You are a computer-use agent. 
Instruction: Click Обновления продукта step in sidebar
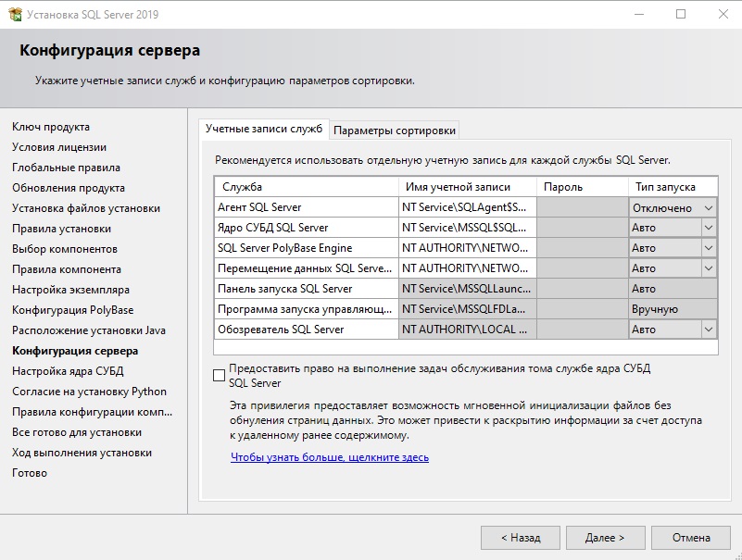click(69, 188)
